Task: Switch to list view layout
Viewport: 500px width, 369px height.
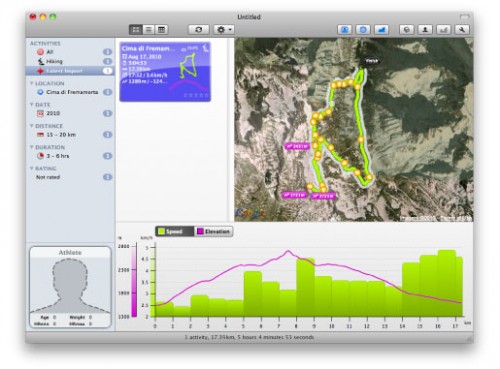Action: 149,30
